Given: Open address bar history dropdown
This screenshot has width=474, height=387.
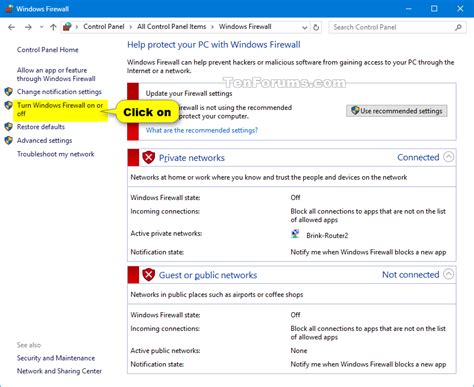Looking at the screenshot, I should pos(304,28).
